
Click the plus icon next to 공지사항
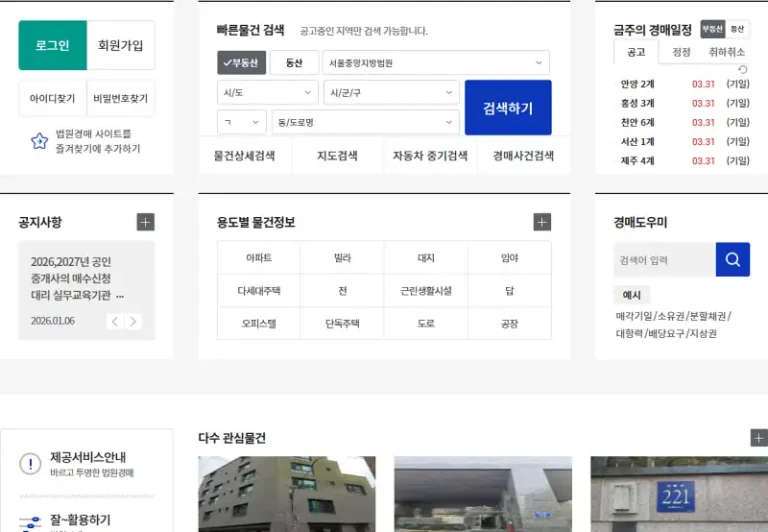click(x=145, y=222)
